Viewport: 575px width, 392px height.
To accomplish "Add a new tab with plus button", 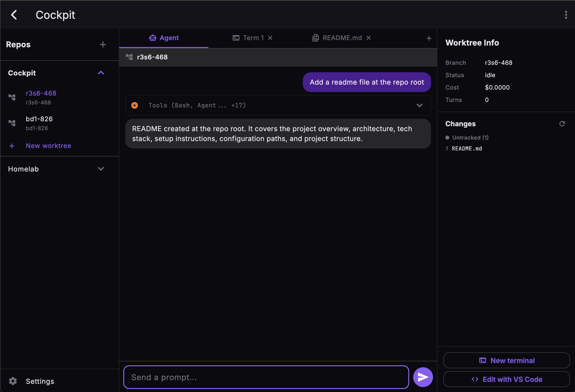I will [429, 38].
